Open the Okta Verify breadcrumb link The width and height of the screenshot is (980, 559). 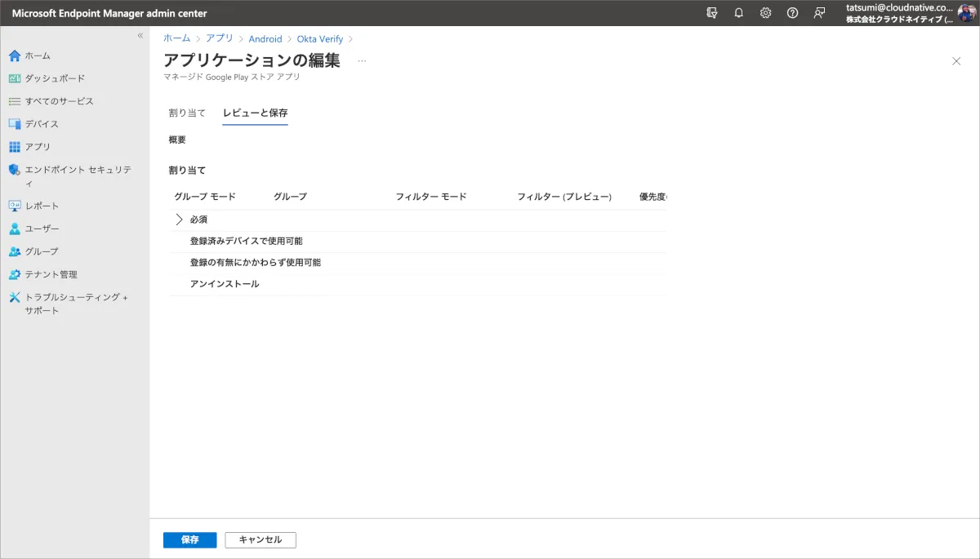tap(320, 38)
